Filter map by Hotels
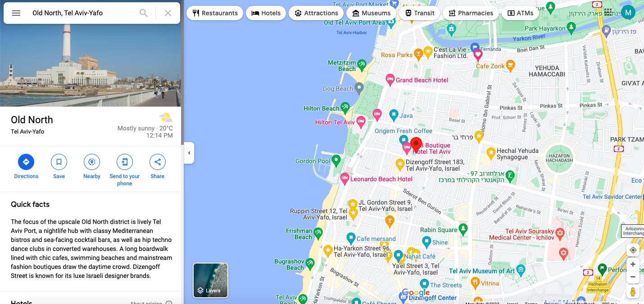 point(266,13)
